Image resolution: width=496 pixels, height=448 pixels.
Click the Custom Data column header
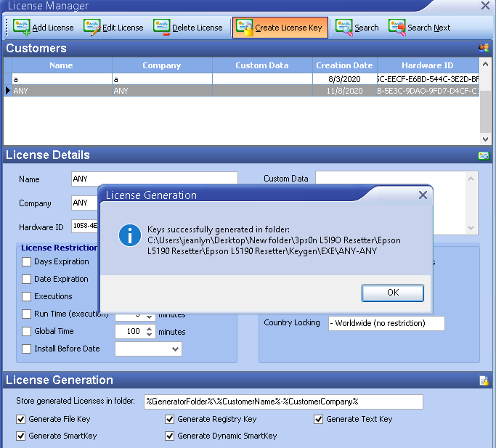pos(262,65)
